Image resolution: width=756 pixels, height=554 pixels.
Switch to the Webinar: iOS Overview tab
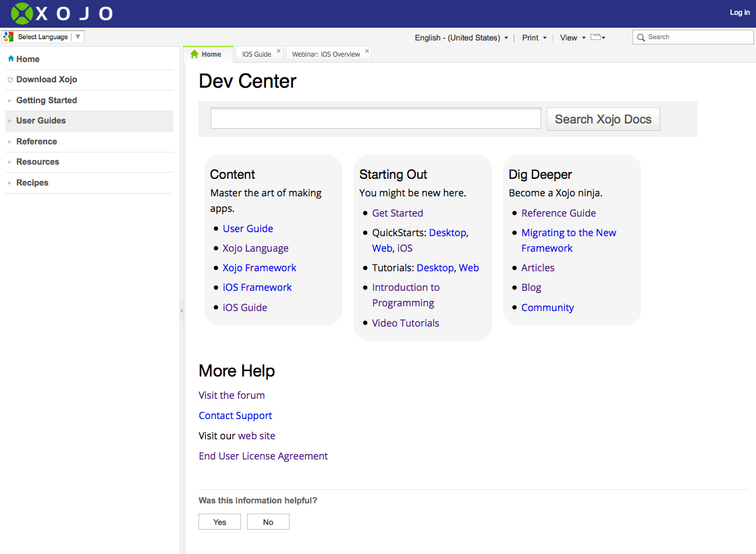pyautogui.click(x=326, y=55)
